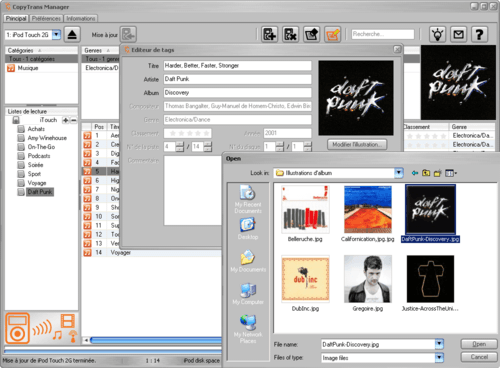The height and width of the screenshot is (368, 500).
Task: Click the envelope mail icon
Action: [x=458, y=34]
